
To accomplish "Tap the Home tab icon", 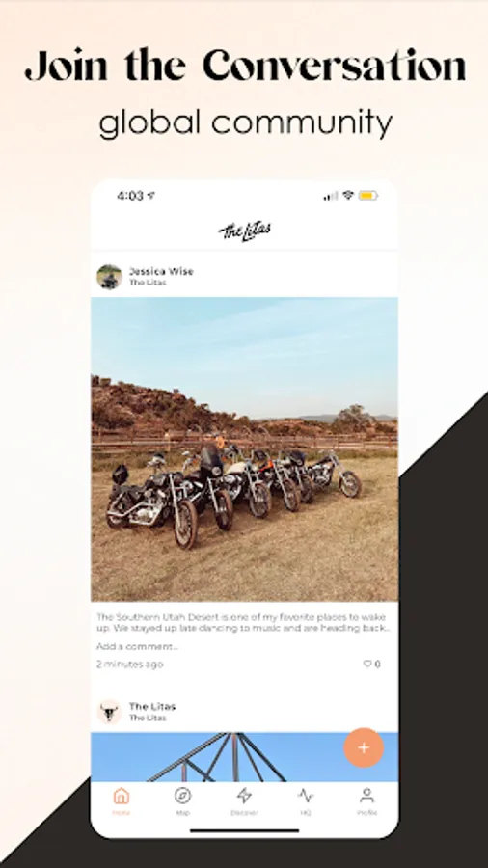I will coord(122,797).
